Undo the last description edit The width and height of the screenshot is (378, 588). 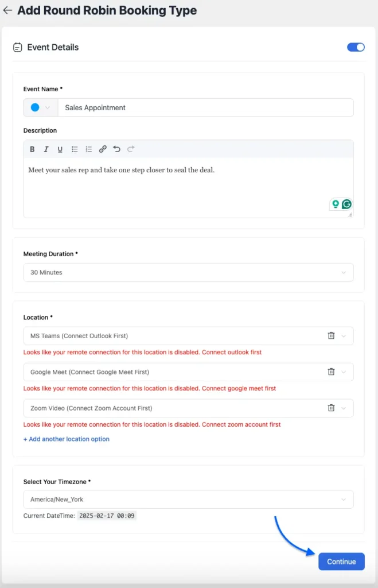tap(117, 149)
